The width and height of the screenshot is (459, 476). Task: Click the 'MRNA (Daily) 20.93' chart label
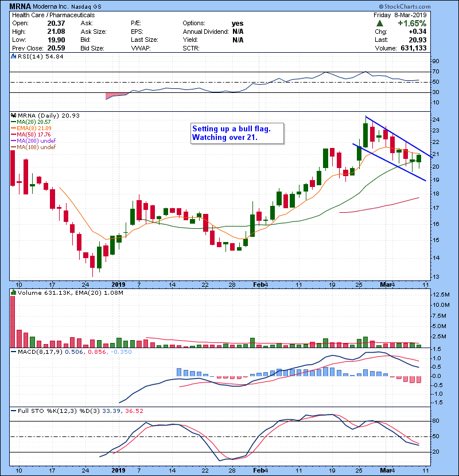[x=49, y=116]
